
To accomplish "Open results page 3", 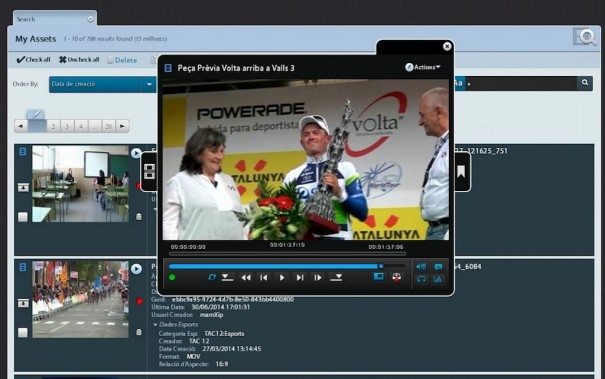I will point(67,126).
